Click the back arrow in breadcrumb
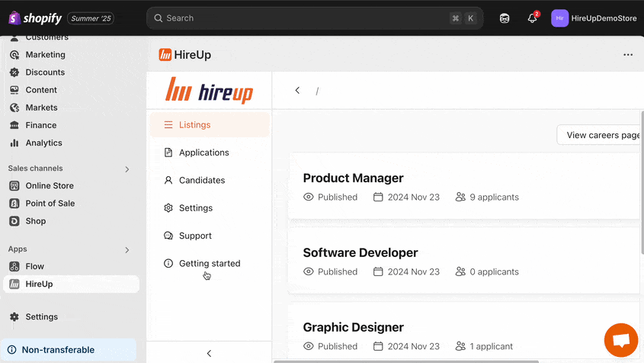Screen dimensions: 644x363 coord(297,91)
